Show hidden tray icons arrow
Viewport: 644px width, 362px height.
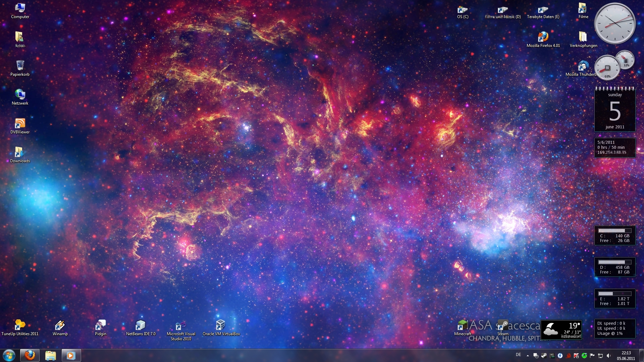[528, 356]
